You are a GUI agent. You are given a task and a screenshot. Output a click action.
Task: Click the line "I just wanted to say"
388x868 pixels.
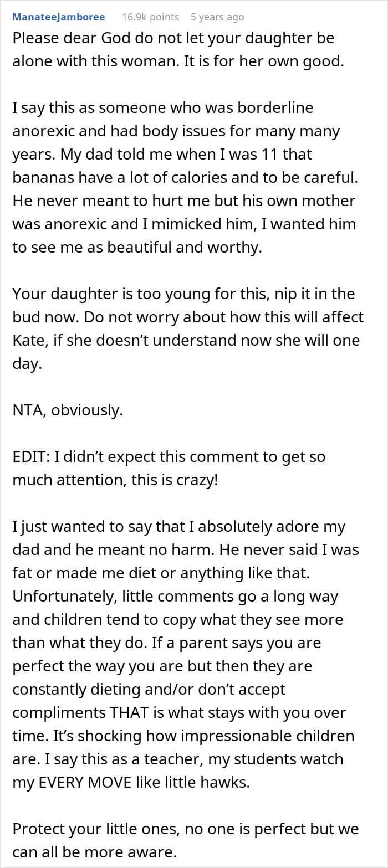tap(178, 527)
